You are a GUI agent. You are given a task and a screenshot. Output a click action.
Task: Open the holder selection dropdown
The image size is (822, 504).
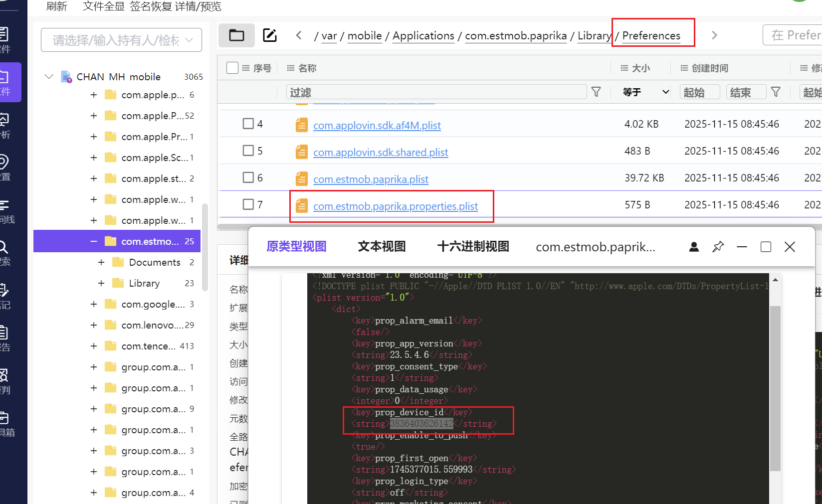coord(121,40)
